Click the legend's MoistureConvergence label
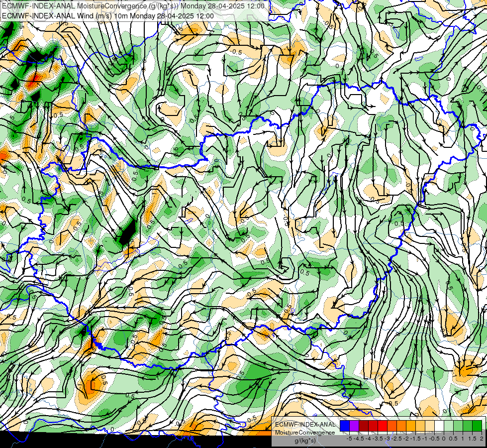 tap(305, 433)
